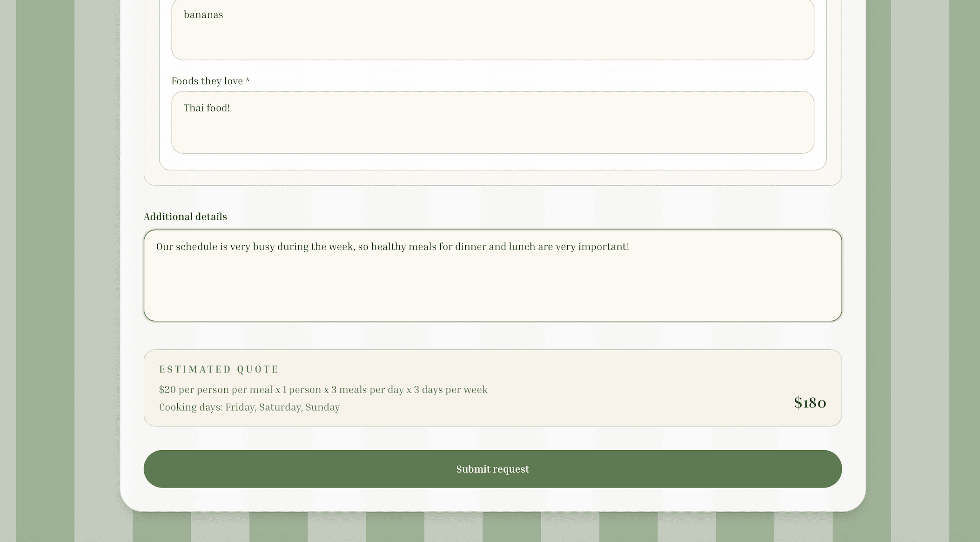Click the $180 estimated total
Viewport: 980px width, 542px height.
810,403
